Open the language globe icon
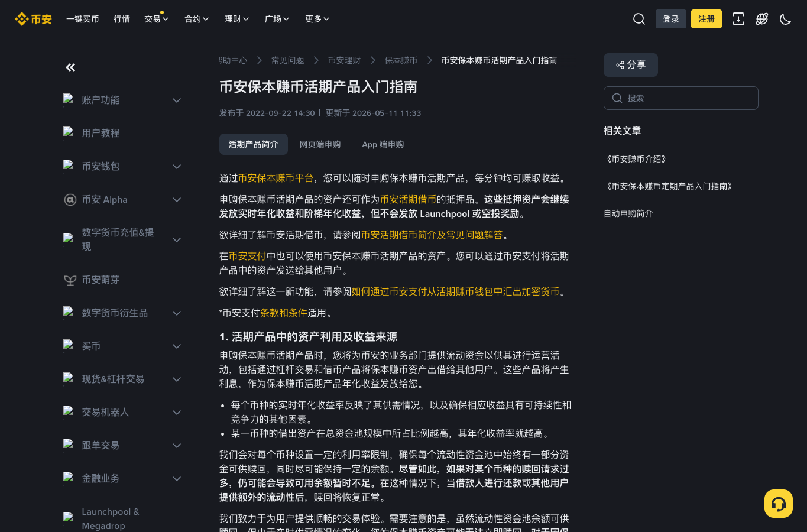Image resolution: width=807 pixels, height=532 pixels. (x=762, y=19)
